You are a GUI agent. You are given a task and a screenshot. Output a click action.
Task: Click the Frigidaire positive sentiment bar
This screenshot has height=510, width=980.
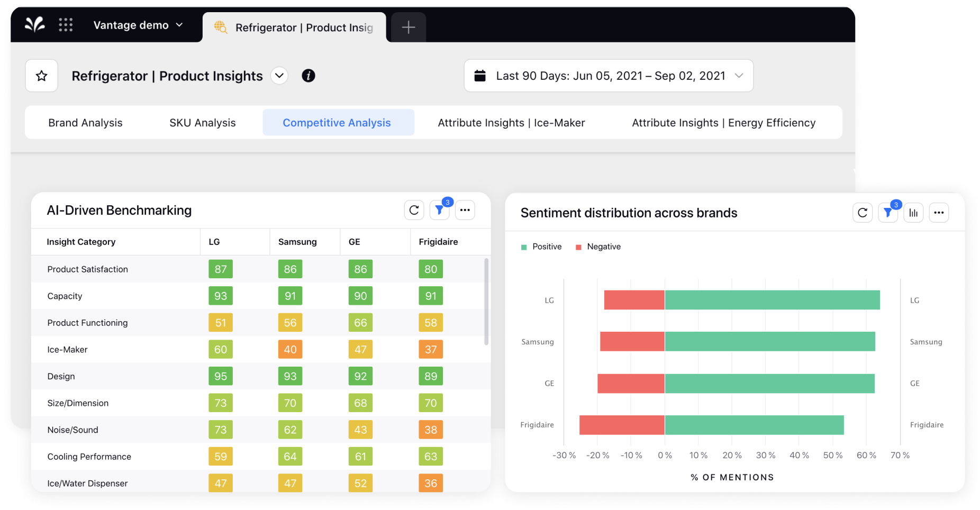[x=755, y=425]
